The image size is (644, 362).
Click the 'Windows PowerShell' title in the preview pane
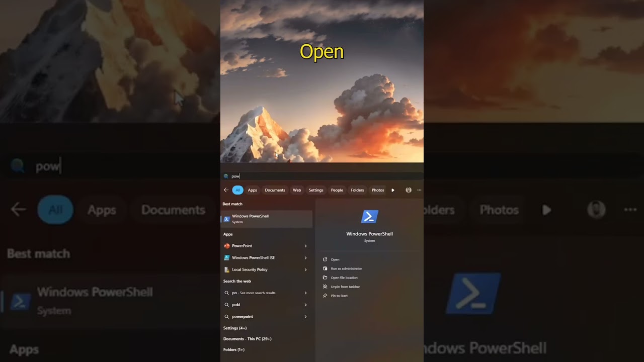click(x=370, y=234)
